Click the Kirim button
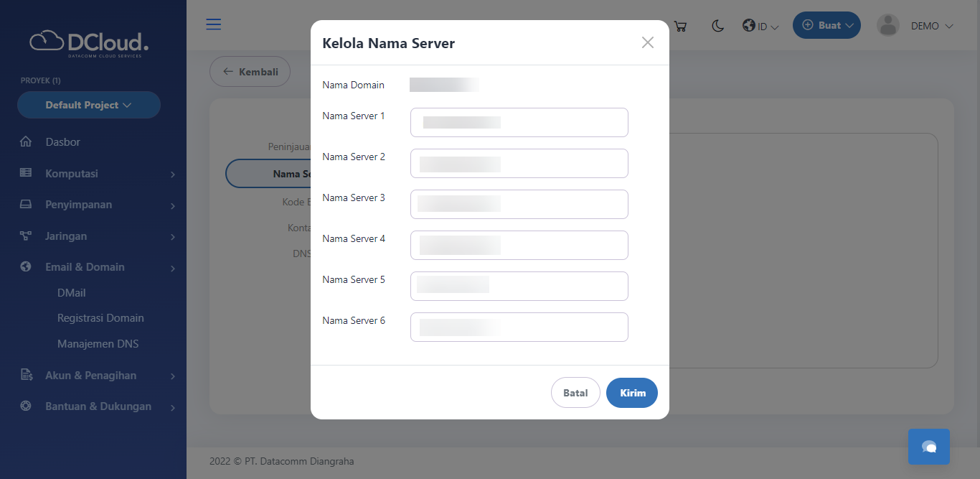The height and width of the screenshot is (479, 980). tap(631, 393)
